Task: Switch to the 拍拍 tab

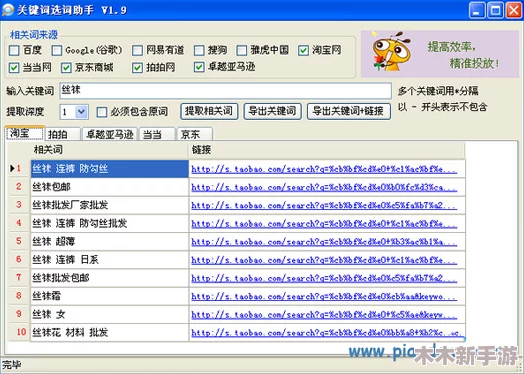Action: click(62, 134)
